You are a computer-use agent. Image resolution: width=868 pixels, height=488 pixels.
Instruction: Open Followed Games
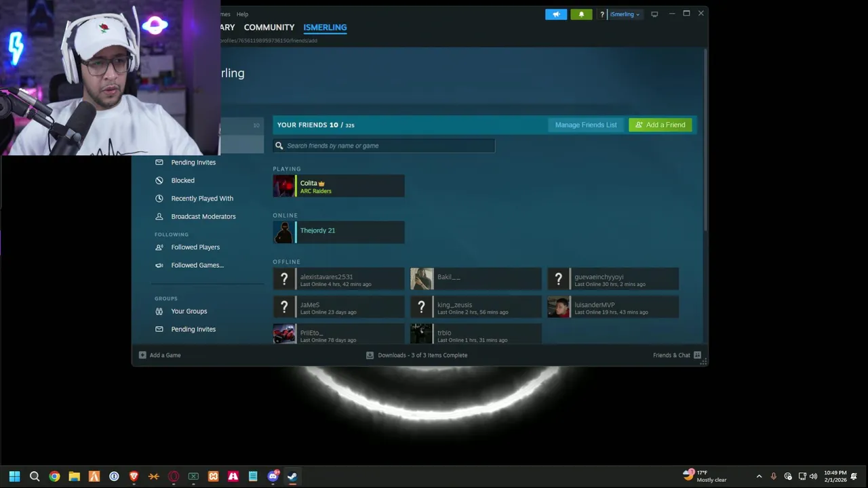point(197,265)
